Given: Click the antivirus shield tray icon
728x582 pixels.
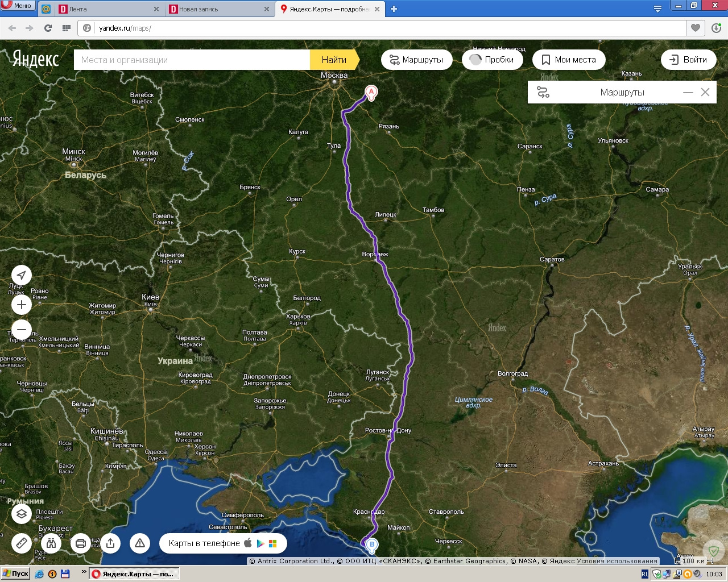Looking at the screenshot, I should [x=656, y=574].
